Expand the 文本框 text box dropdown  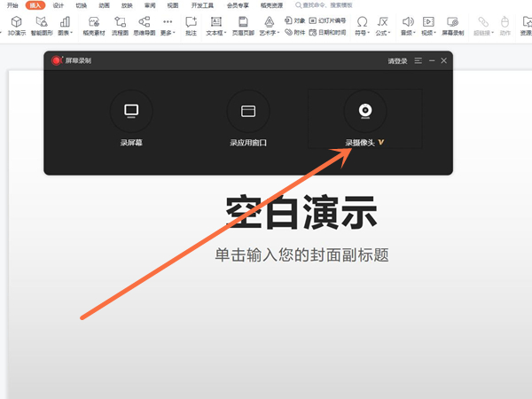[x=216, y=32]
